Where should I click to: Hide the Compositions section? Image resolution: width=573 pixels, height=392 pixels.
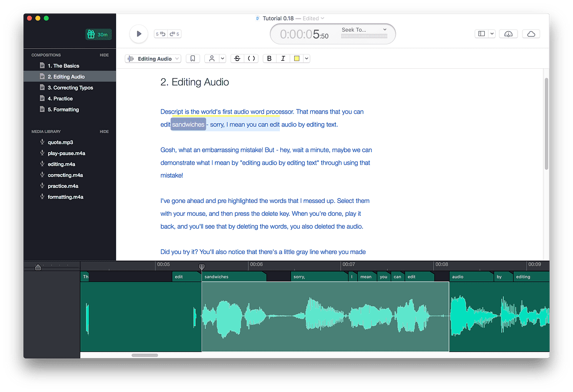pos(104,55)
